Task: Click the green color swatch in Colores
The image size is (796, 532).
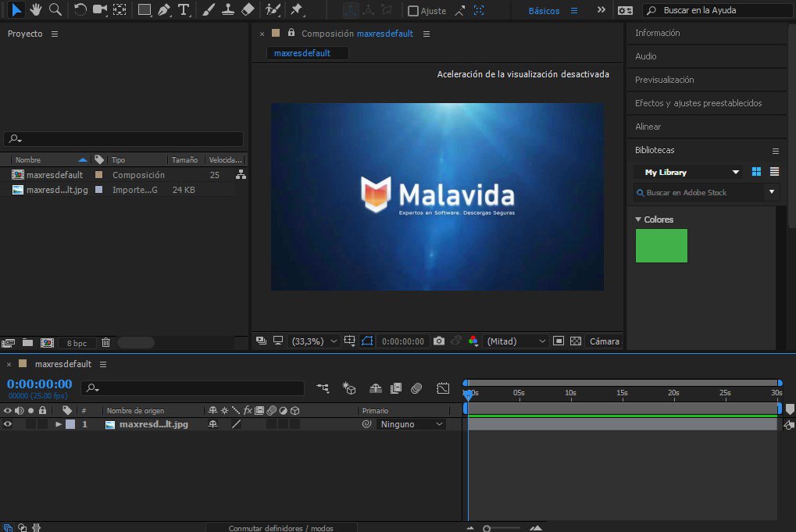Action: pos(662,245)
